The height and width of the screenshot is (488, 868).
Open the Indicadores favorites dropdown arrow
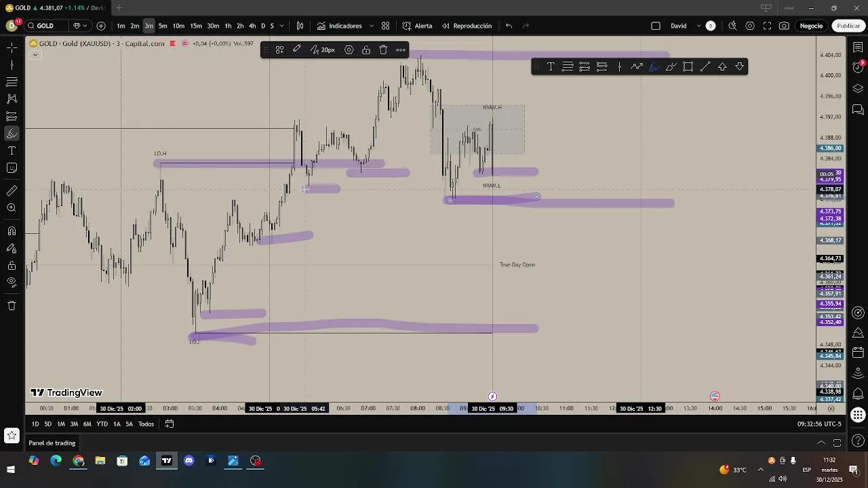[371, 26]
